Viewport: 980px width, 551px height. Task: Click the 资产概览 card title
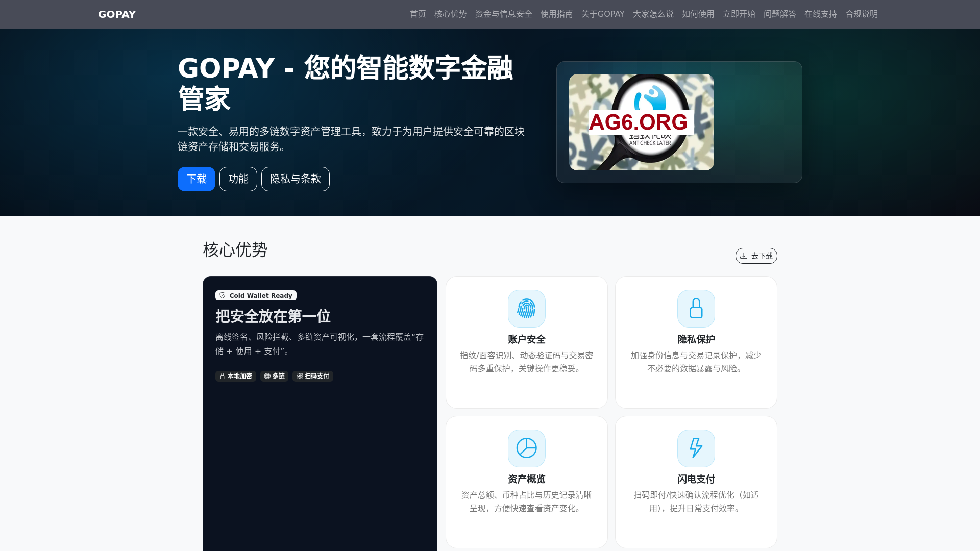click(526, 479)
